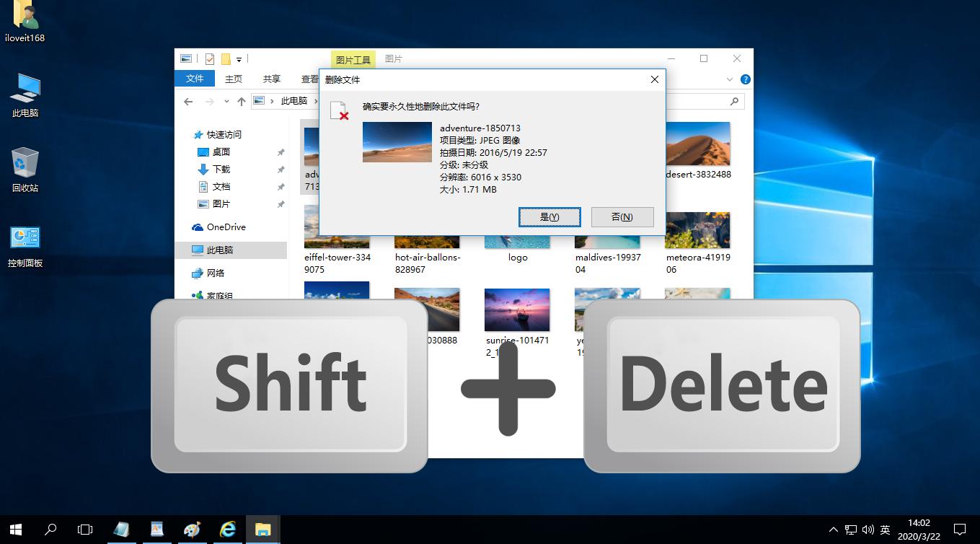Click the new folder icon on the title bar
Image resolution: width=980 pixels, height=544 pixels.
pos(226,58)
